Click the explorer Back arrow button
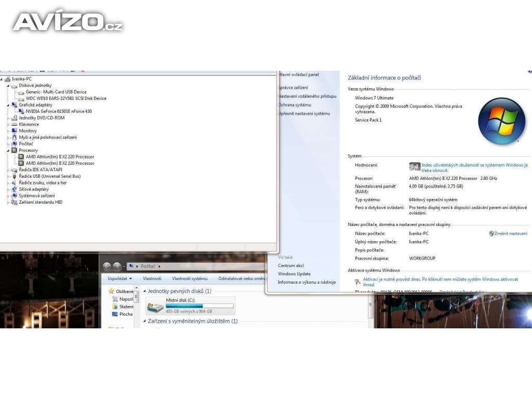The image size is (532, 399). tap(107, 267)
